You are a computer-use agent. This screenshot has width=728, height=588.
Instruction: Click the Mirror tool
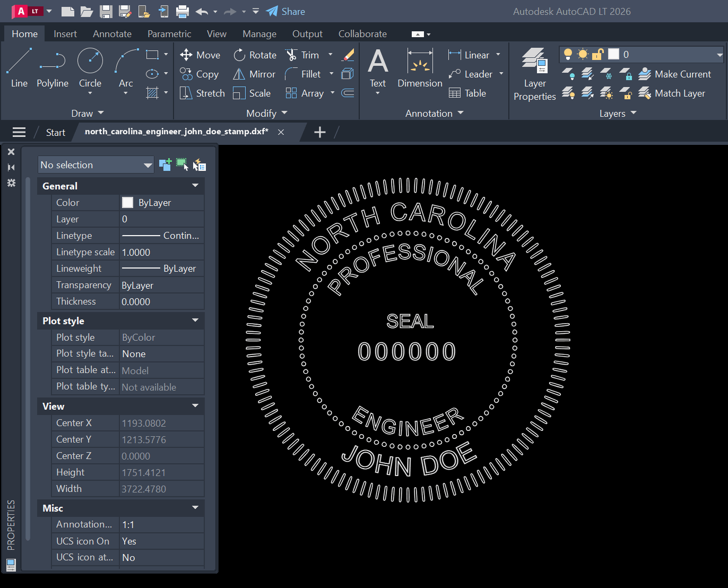click(254, 74)
